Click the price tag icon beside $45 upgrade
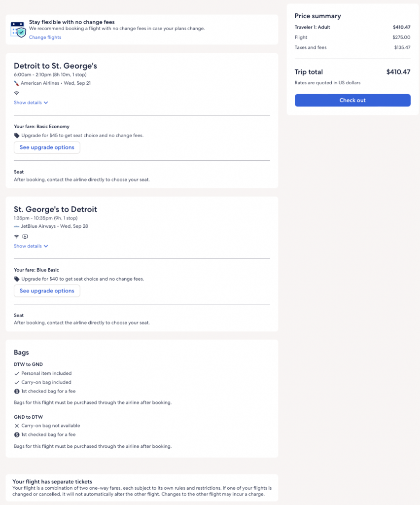Viewport: 420px width, 505px height. 17,136
